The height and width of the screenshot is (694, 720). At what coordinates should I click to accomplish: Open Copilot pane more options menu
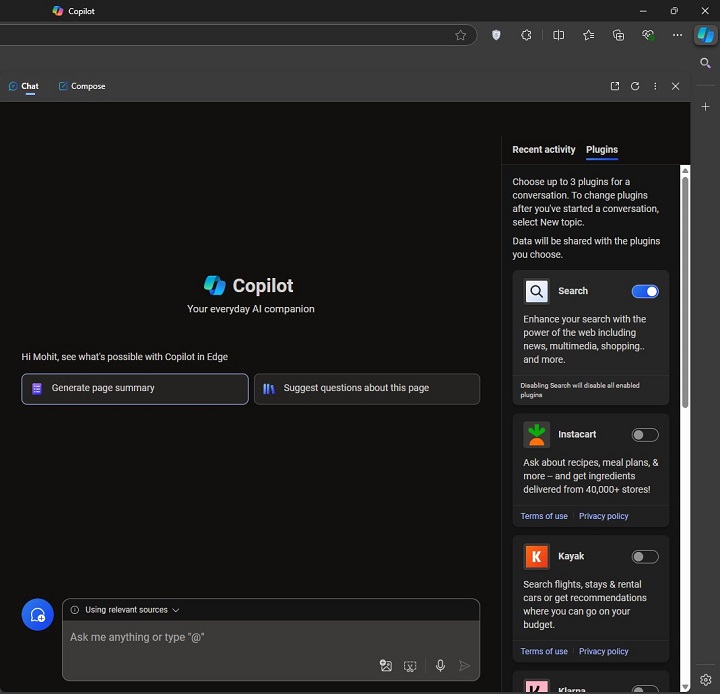(x=655, y=86)
